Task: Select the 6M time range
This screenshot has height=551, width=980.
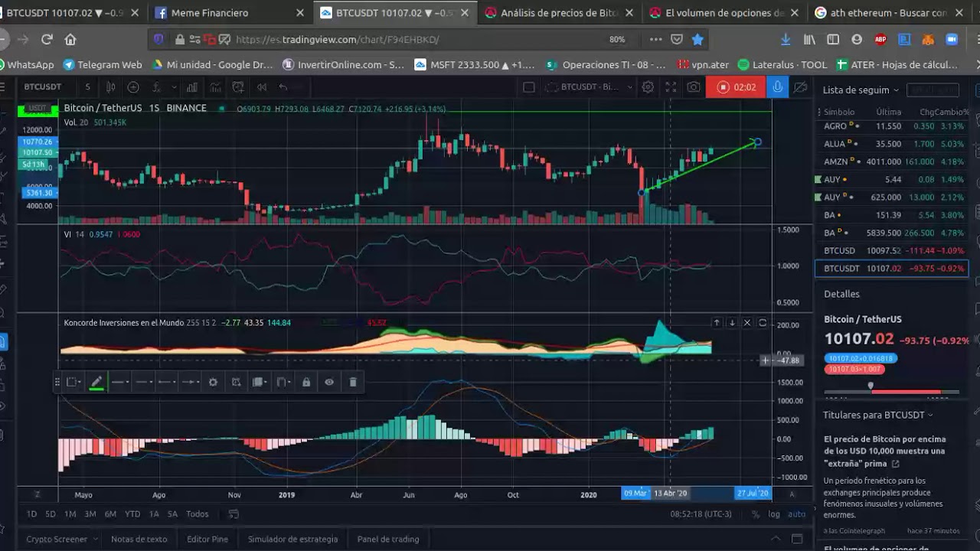Action: [110, 514]
